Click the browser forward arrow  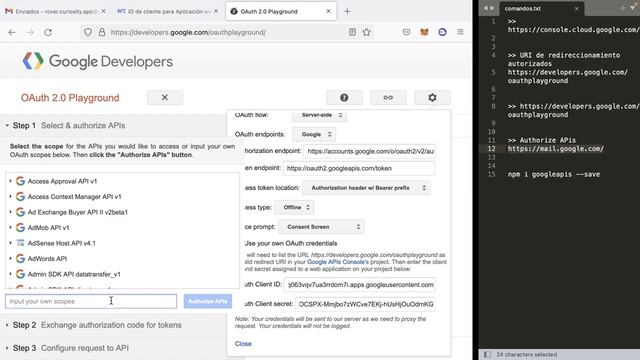click(30, 32)
